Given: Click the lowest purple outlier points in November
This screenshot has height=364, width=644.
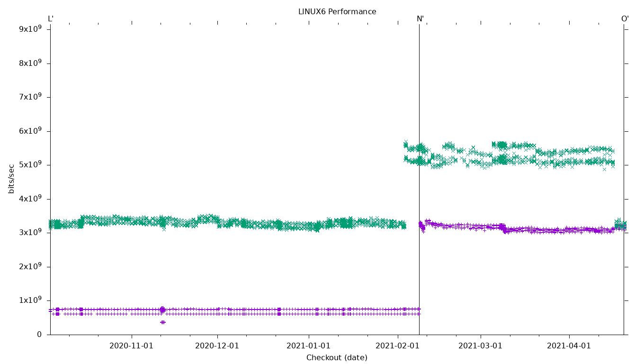Looking at the screenshot, I should pos(162,322).
